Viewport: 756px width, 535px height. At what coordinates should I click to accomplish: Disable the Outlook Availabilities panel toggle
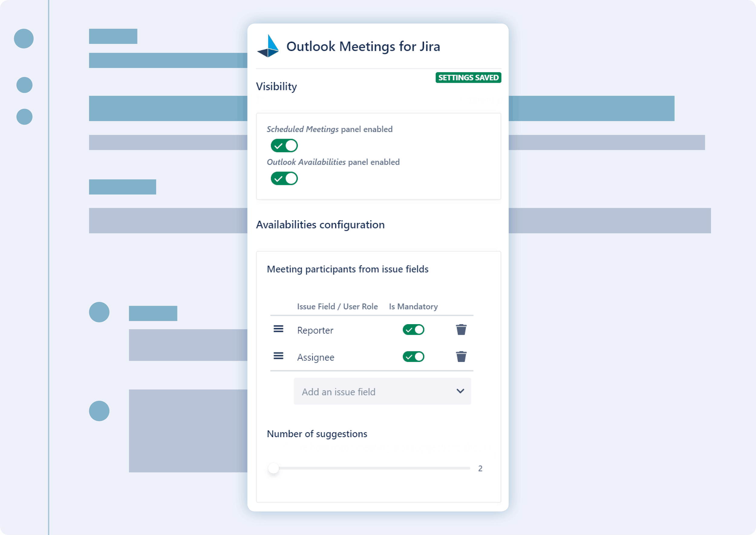tap(284, 179)
